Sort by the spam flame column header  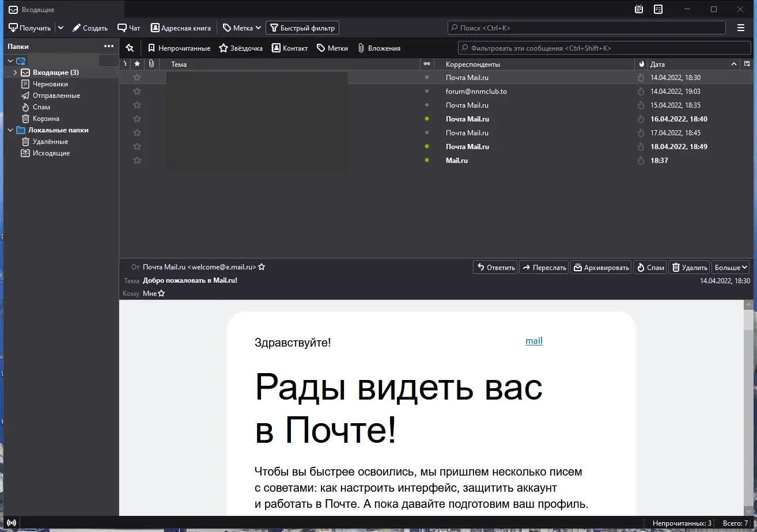pyautogui.click(x=641, y=64)
